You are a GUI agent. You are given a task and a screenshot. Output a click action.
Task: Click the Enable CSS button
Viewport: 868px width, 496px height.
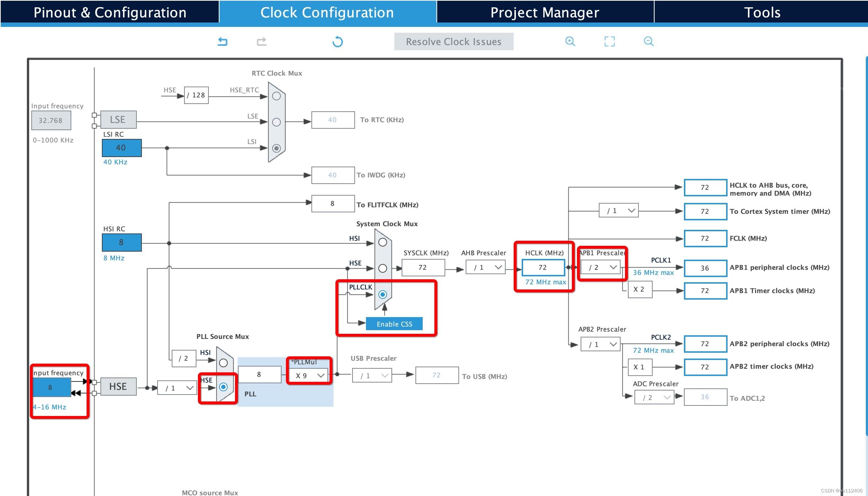[x=394, y=324]
